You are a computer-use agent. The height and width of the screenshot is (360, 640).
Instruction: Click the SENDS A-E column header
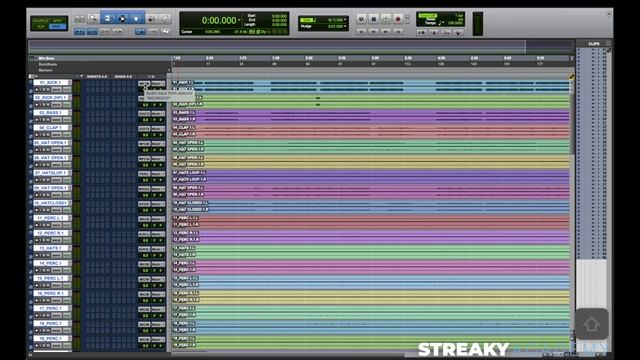click(123, 76)
